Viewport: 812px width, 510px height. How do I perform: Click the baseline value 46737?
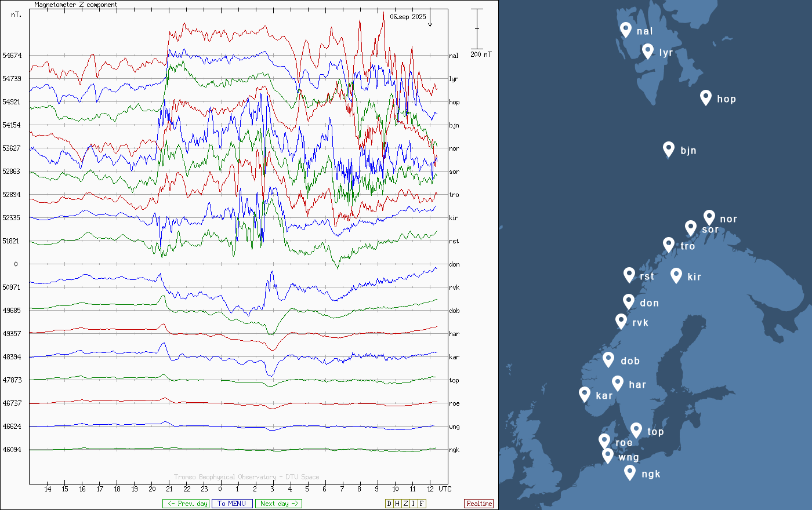(12, 403)
